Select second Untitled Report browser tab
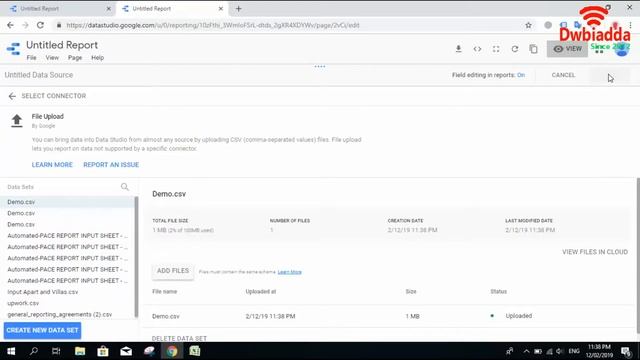640x360 pixels. 171,9
